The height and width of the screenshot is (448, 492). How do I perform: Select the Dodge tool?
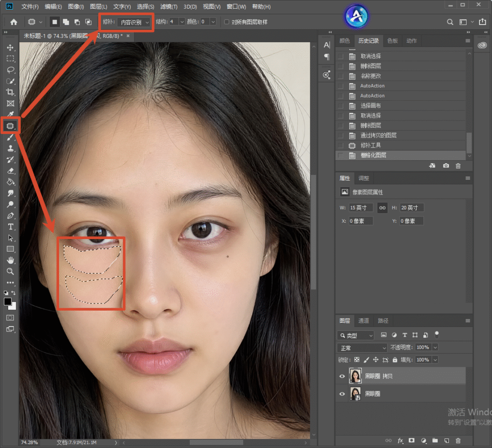coord(11,205)
